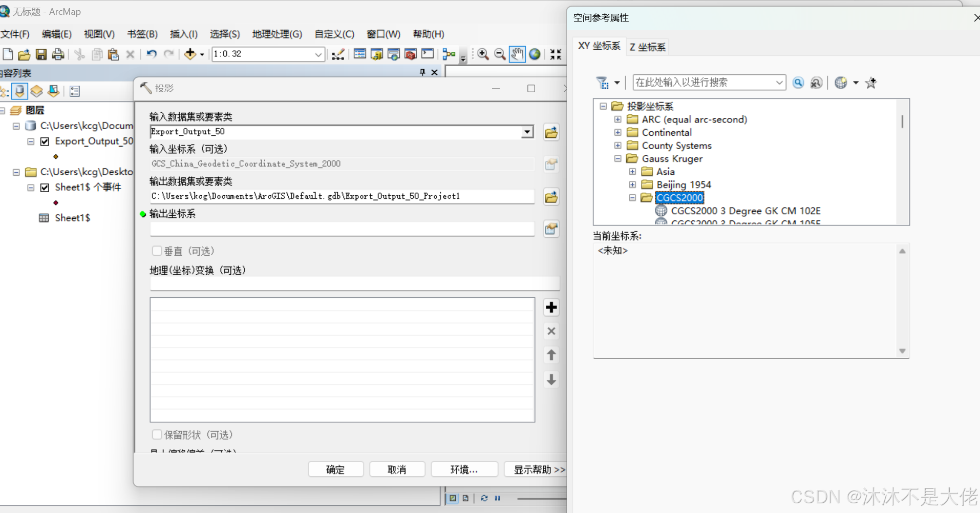Select CGCS2000 3 Degree GK CM 102E
Image resolution: width=980 pixels, height=513 pixels.
[x=745, y=211]
